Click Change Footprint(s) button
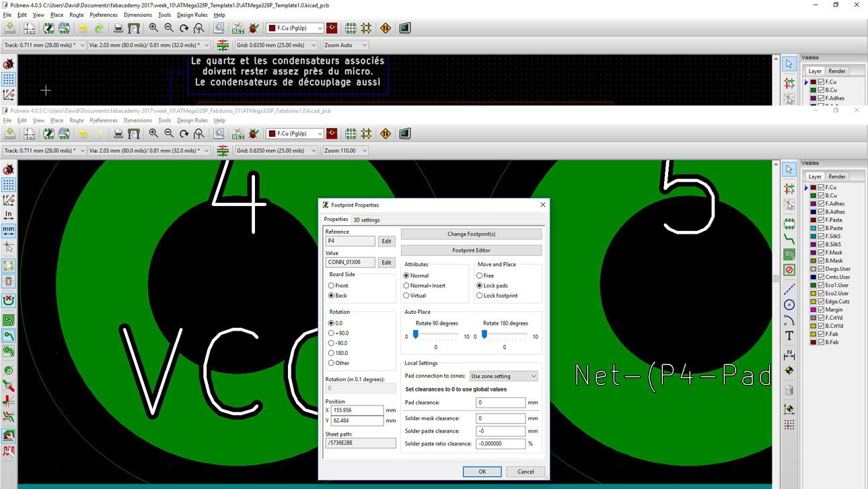The image size is (868, 489). 471,234
